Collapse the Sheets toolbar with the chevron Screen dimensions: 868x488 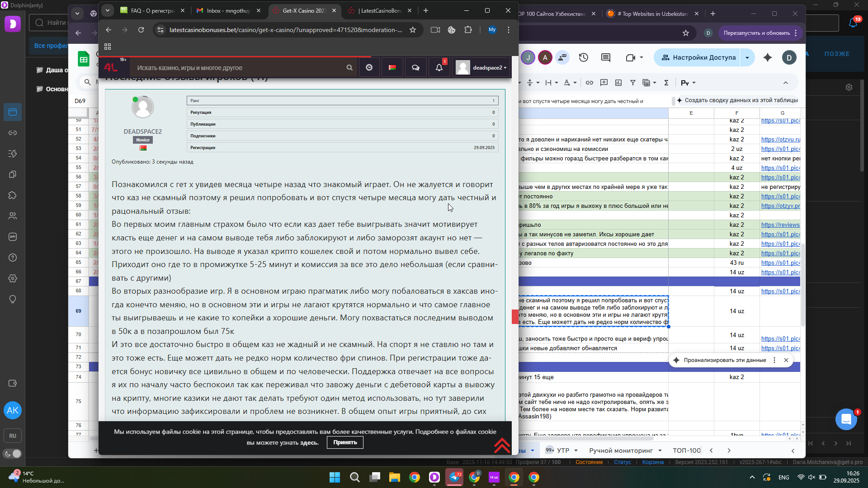[786, 83]
